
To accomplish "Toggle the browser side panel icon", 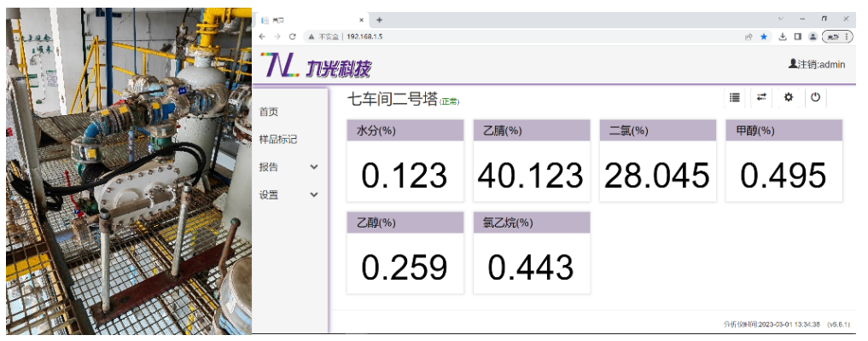I will (x=798, y=37).
